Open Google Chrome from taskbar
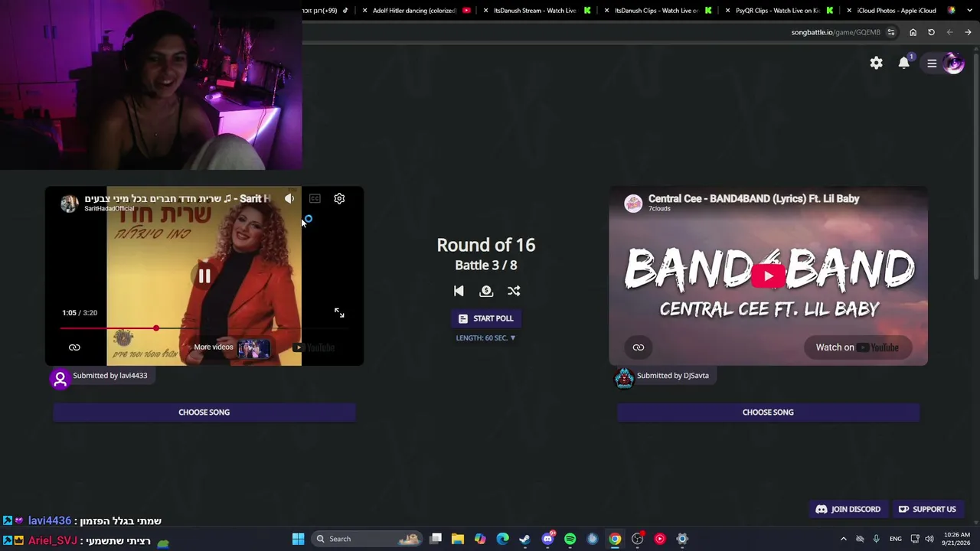The height and width of the screenshot is (551, 980). tap(615, 539)
